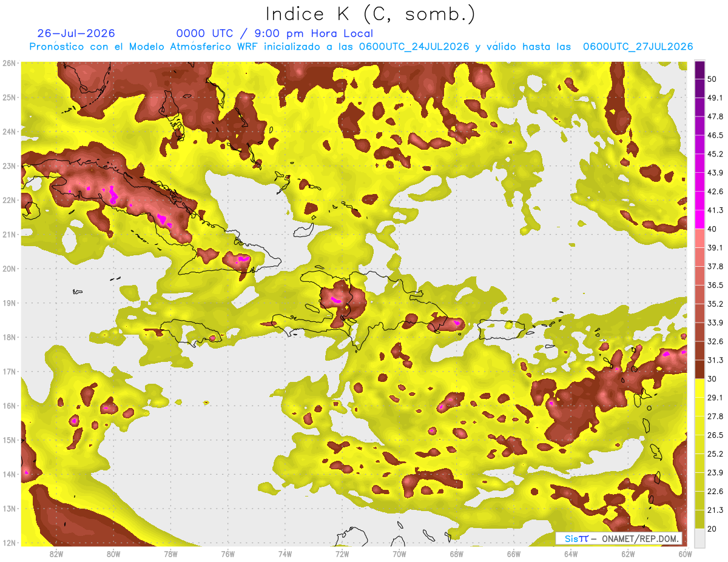Click the latitude label '15N'
Screen dimensions: 728x562
point(9,440)
